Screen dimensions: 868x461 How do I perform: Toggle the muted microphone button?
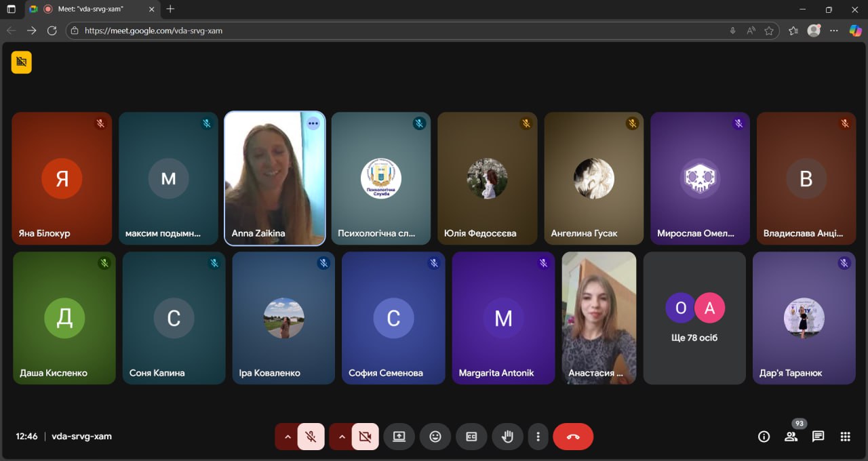(311, 437)
